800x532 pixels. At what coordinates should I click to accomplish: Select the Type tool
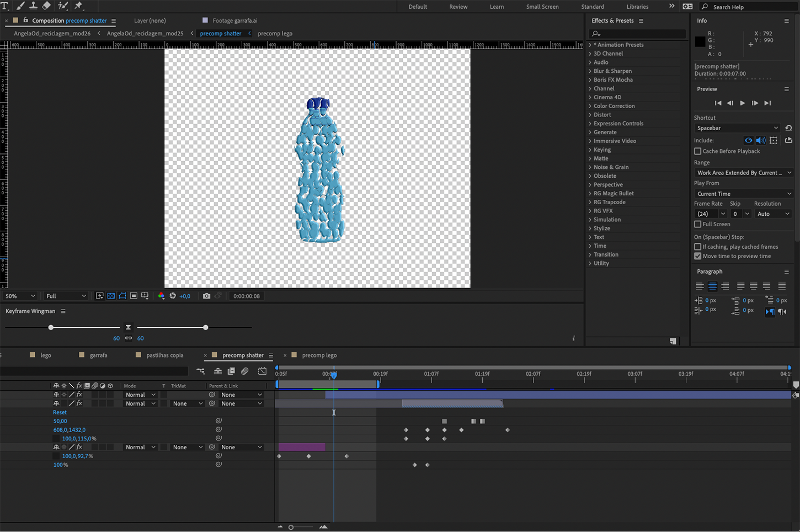coord(5,6)
